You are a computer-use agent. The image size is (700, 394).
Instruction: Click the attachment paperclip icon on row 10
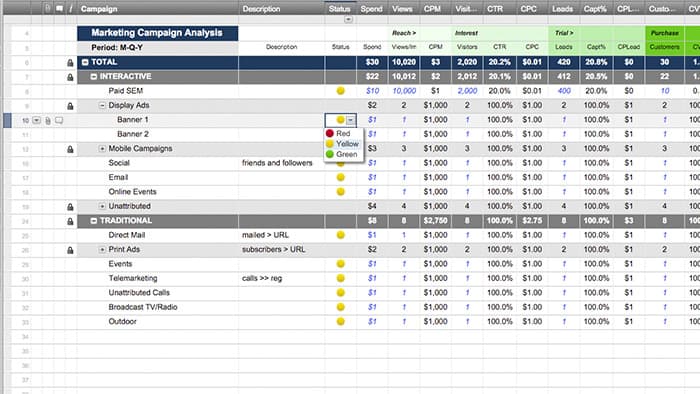48,120
